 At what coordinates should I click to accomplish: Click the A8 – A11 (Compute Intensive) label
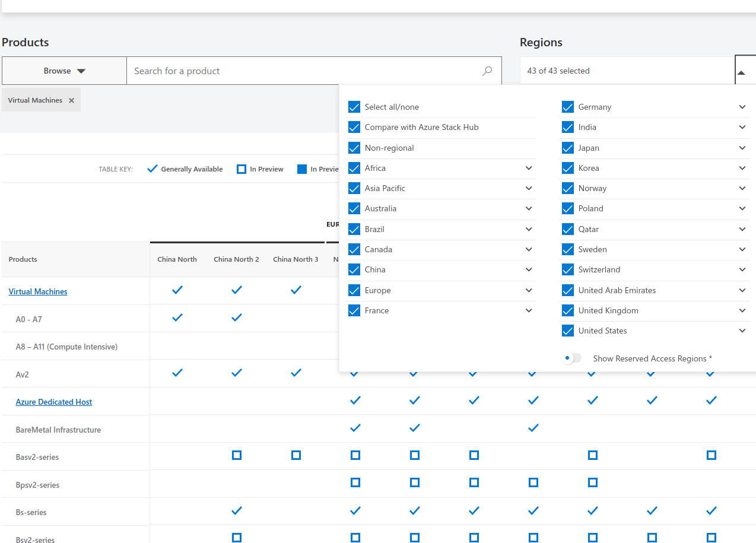coord(67,347)
